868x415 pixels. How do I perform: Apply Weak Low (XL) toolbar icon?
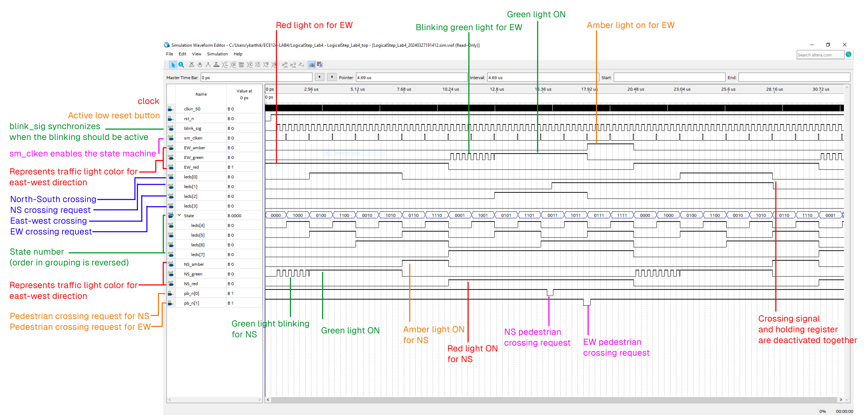coord(225,65)
